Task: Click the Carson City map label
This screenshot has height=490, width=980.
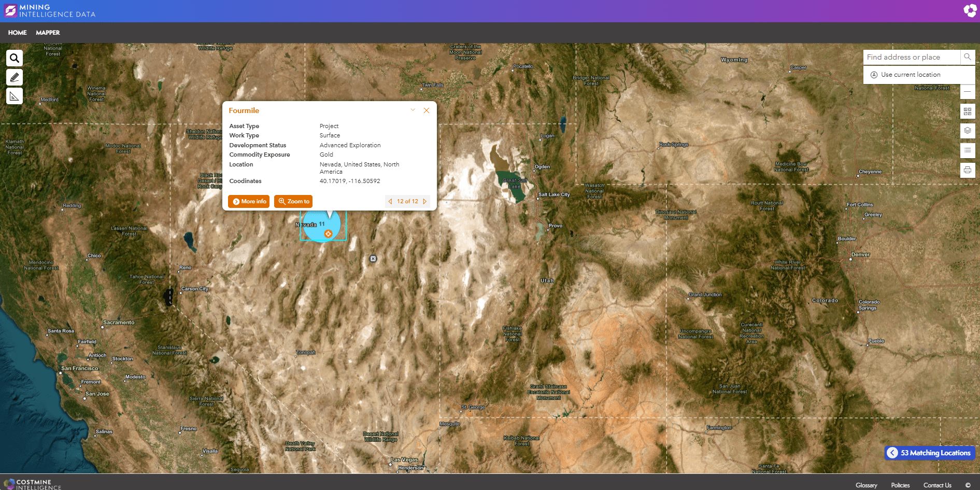Action: coord(195,289)
